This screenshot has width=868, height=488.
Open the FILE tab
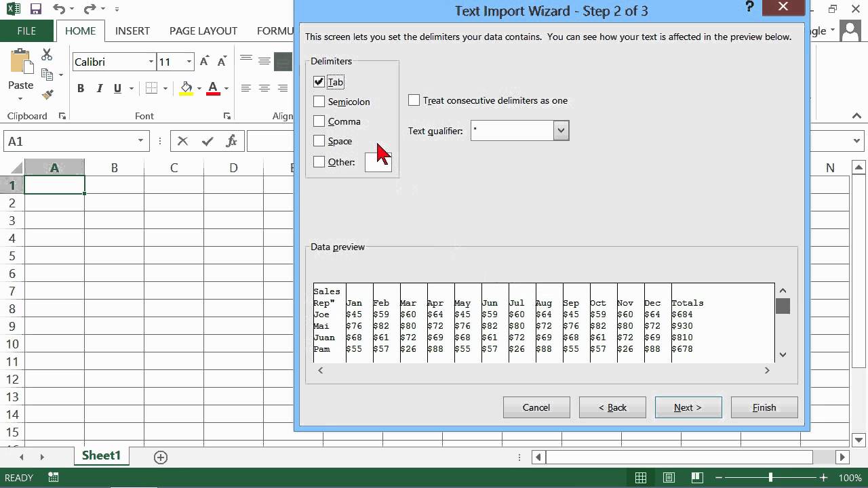coord(26,31)
